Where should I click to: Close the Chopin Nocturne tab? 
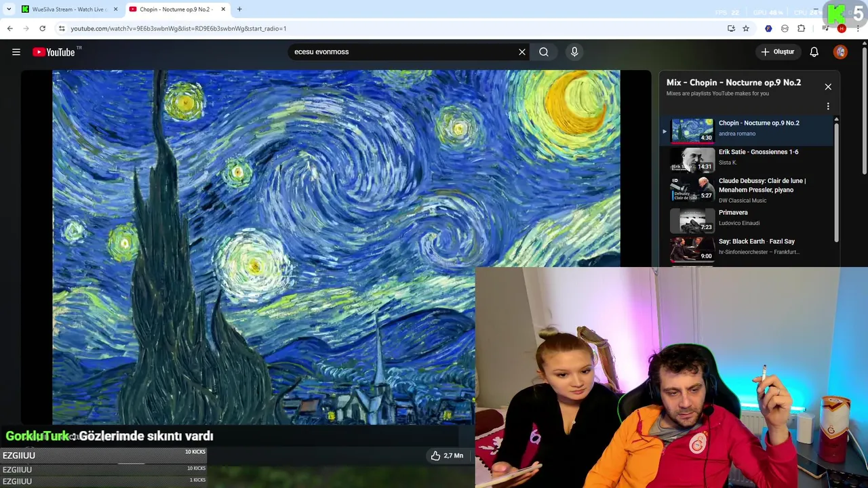(x=223, y=9)
